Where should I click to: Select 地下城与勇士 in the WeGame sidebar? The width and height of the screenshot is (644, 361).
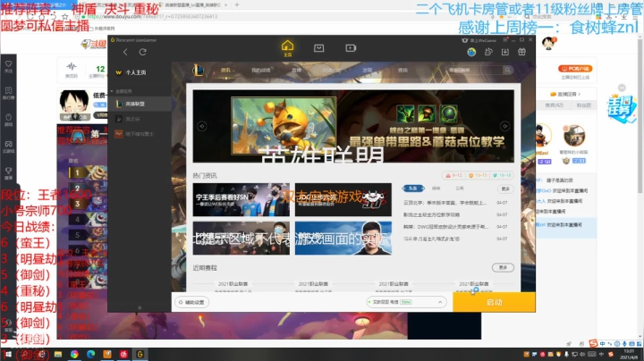pos(140,134)
